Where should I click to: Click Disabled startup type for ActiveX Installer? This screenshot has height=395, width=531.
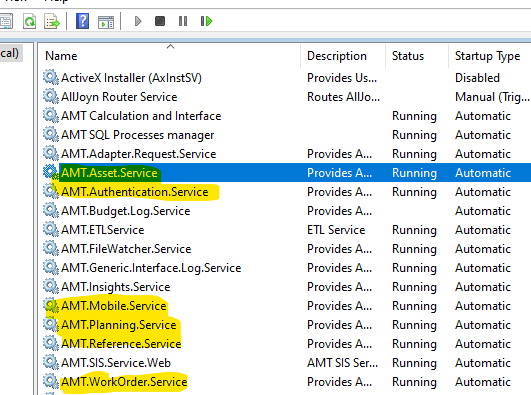pos(477,78)
